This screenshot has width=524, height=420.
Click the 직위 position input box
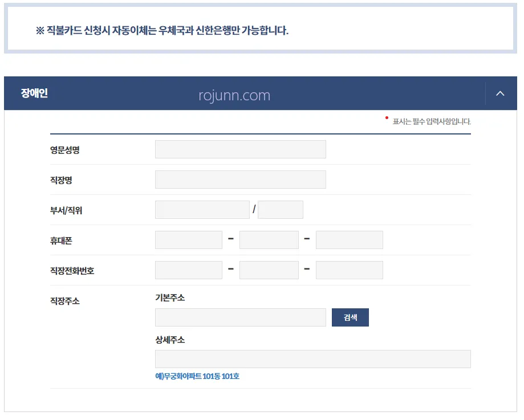(280, 209)
